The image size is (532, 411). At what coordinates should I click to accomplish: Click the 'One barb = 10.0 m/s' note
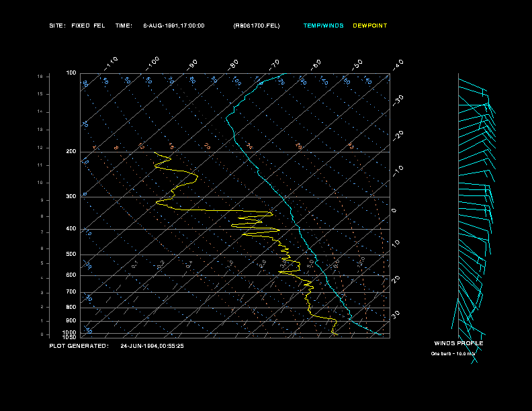tap(453, 354)
